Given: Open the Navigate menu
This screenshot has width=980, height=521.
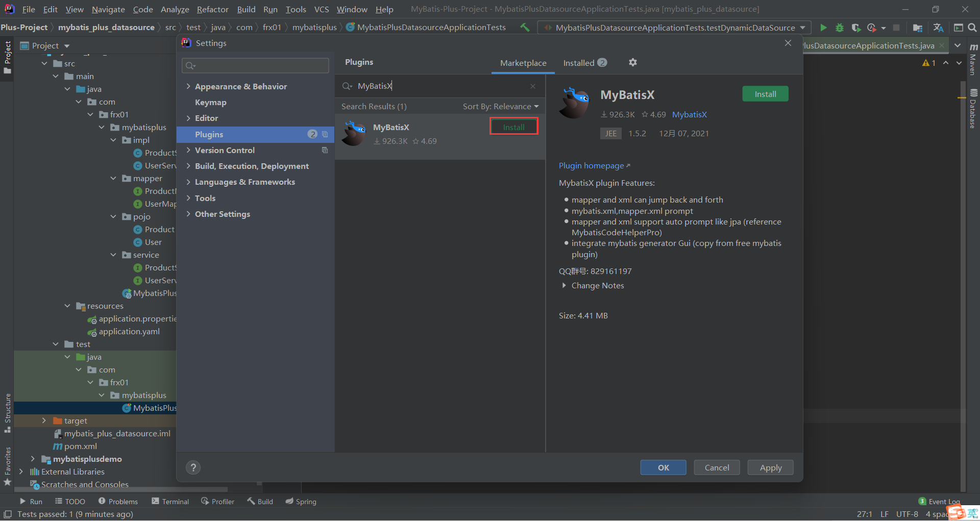Looking at the screenshot, I should coord(108,9).
